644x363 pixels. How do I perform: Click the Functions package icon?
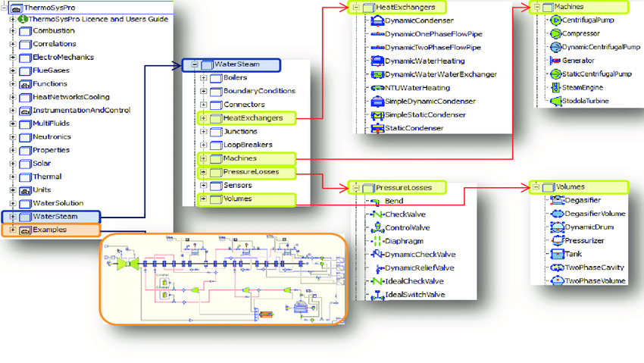26,84
